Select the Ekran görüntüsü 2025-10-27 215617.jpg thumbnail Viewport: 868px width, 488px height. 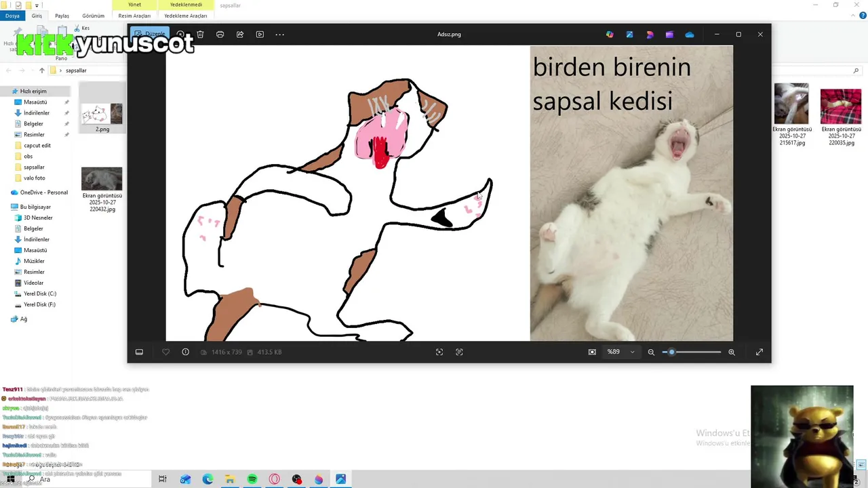click(x=791, y=103)
